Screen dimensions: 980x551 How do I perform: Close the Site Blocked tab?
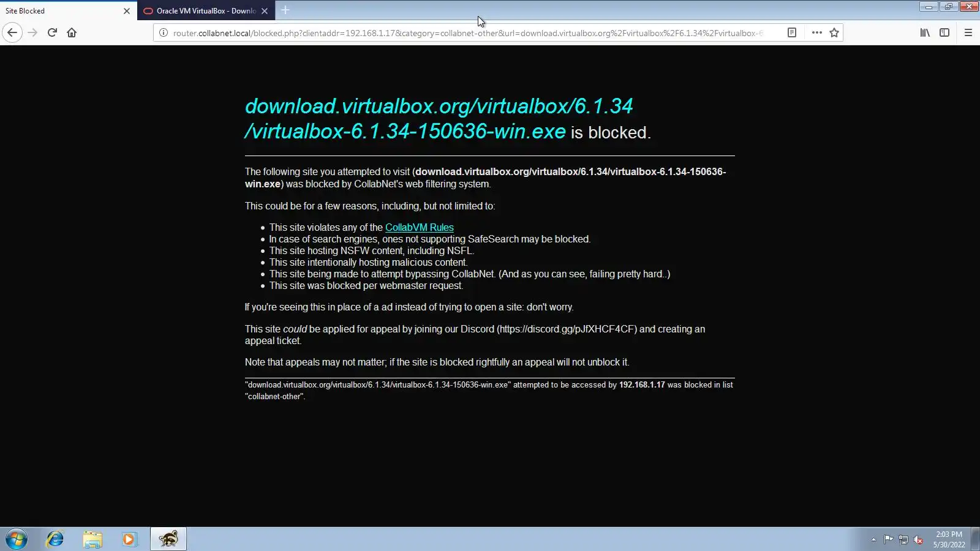click(127, 11)
